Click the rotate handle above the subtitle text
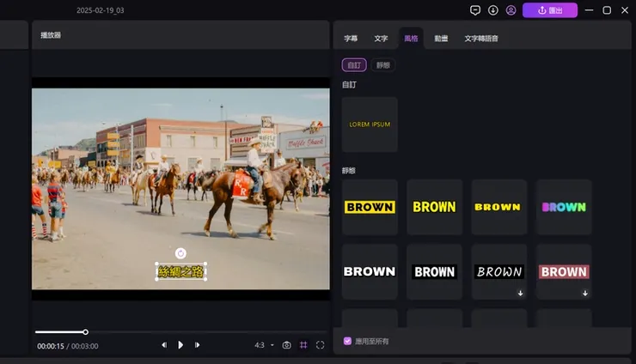This screenshot has height=364, width=636. [x=180, y=253]
